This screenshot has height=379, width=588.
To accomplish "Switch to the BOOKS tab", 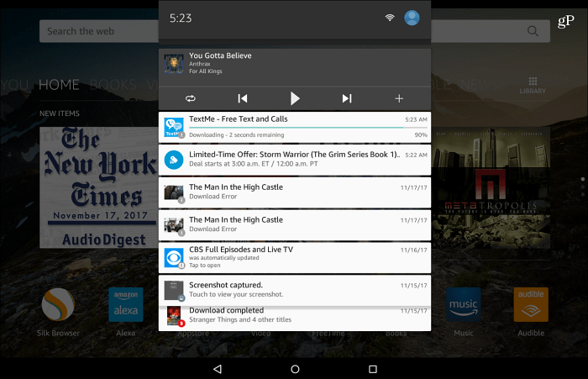I will coord(113,85).
